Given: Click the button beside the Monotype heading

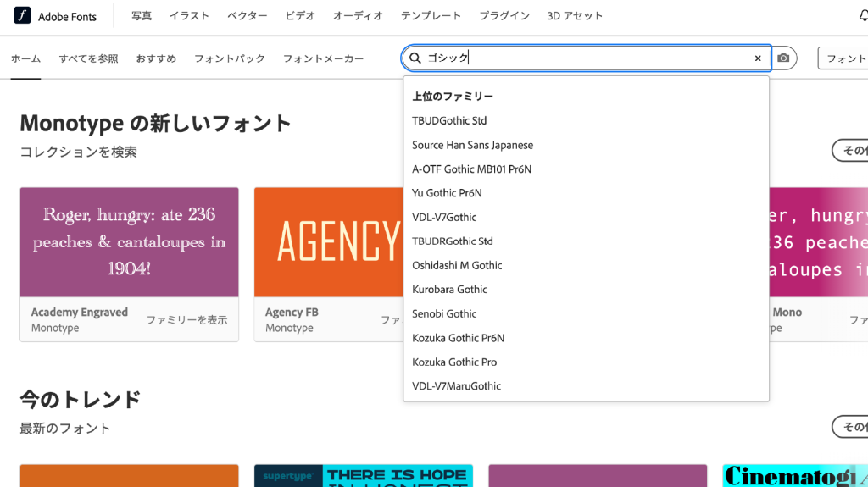Looking at the screenshot, I should click(850, 150).
